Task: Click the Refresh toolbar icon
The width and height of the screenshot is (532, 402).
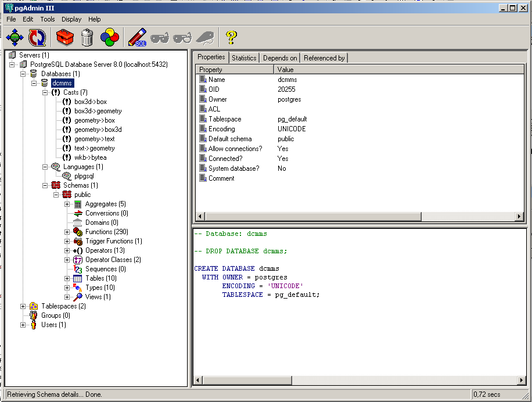Action: pos(37,37)
